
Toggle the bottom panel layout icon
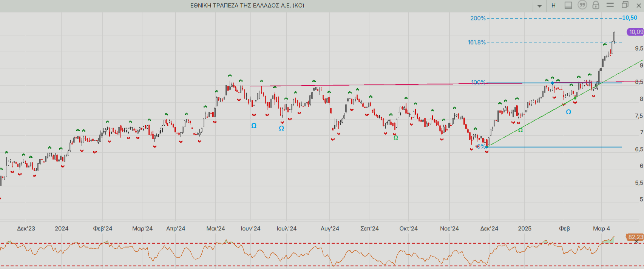(568, 5)
